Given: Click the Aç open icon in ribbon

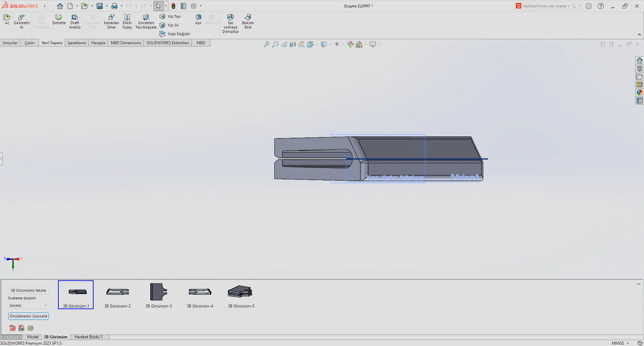Looking at the screenshot, I should 7,19.
